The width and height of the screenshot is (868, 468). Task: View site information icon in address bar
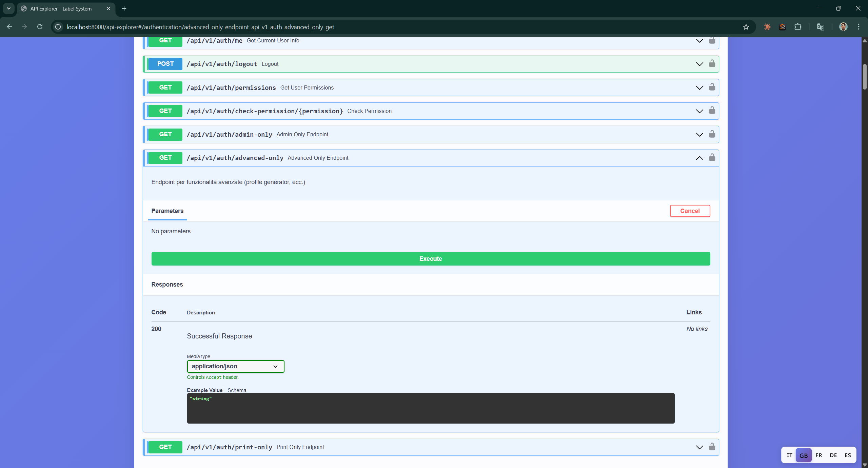point(58,27)
